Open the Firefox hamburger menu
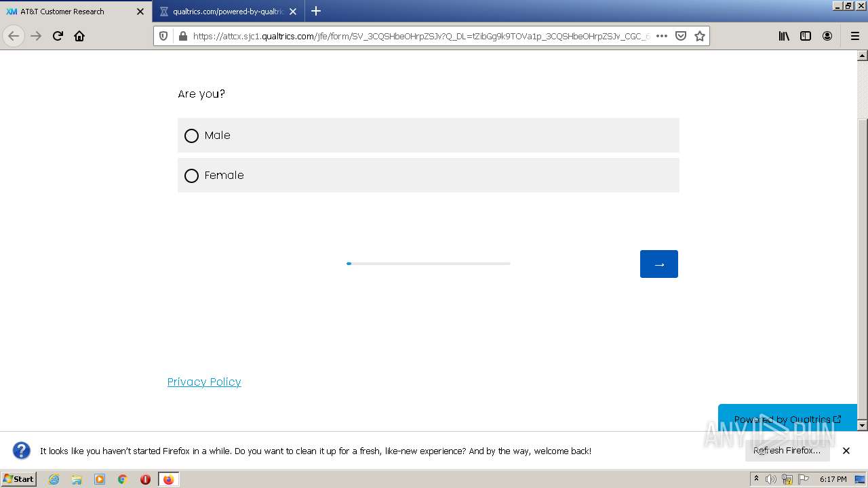868x488 pixels. point(855,36)
